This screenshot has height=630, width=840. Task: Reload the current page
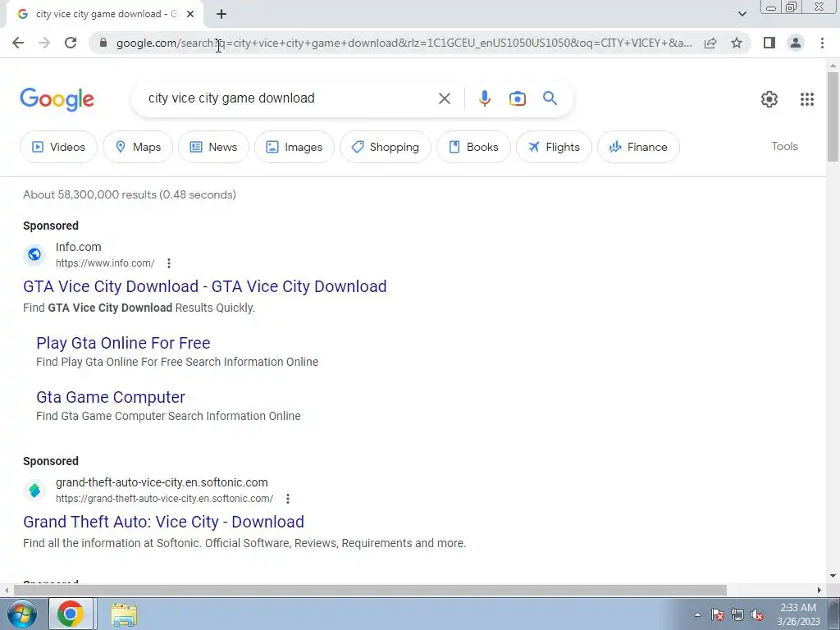[71, 43]
